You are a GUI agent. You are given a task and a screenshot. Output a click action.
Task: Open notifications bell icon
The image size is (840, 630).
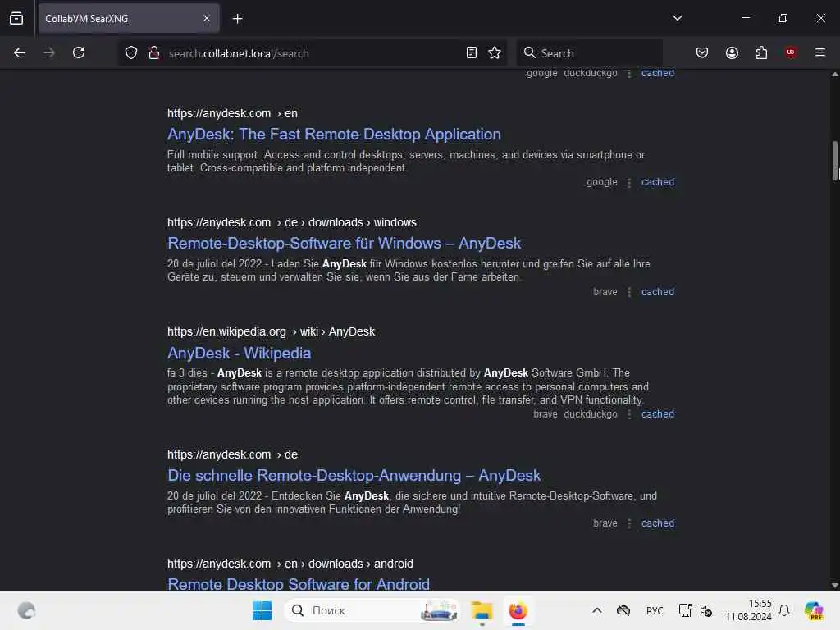(784, 610)
